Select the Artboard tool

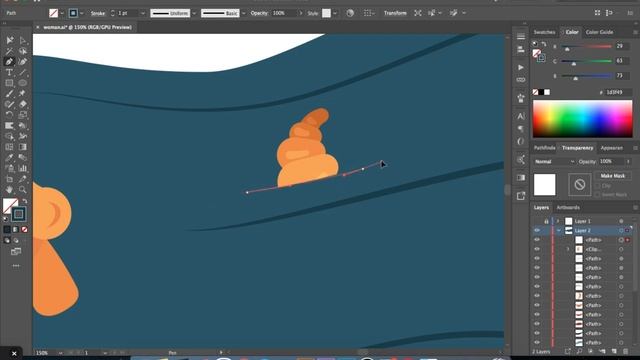tap(9, 179)
